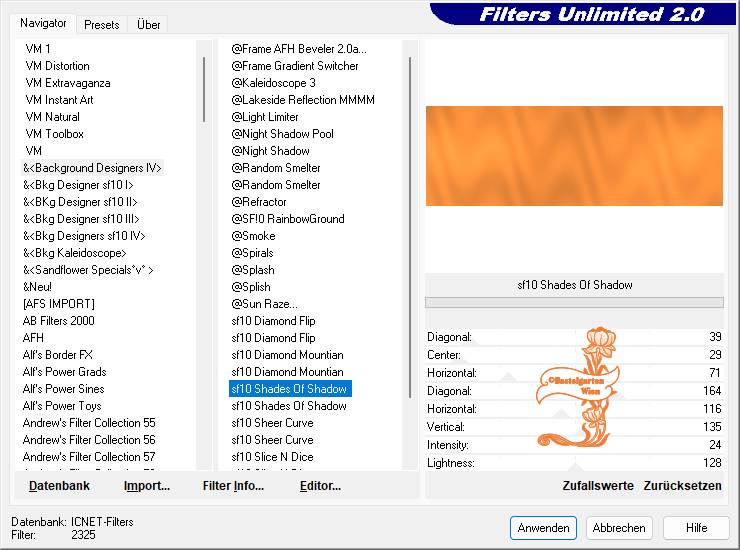
Task: Select the @Splash filter
Action: coord(253,270)
